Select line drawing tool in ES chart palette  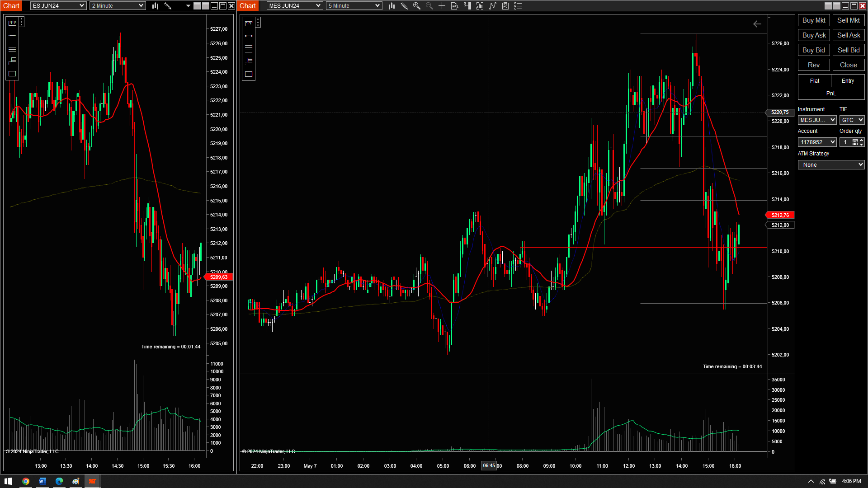(x=12, y=35)
